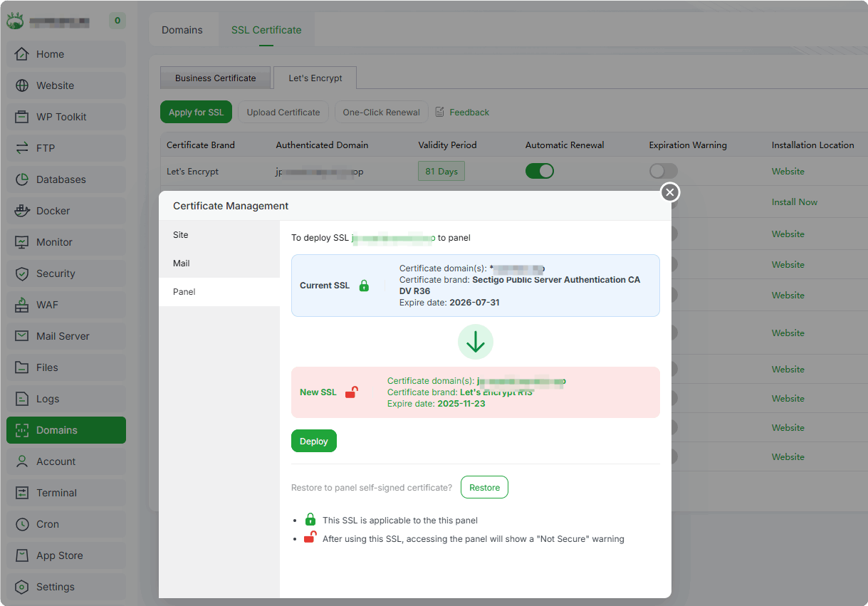Toggle Automatic Renewal for Let's Encrypt row
868x606 pixels.
pyautogui.click(x=540, y=171)
